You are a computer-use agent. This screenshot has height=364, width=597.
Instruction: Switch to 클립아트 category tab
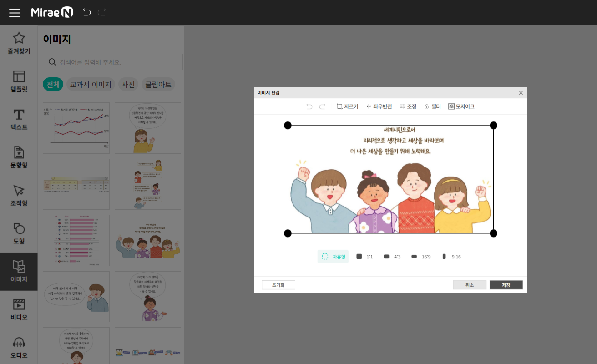click(x=158, y=84)
